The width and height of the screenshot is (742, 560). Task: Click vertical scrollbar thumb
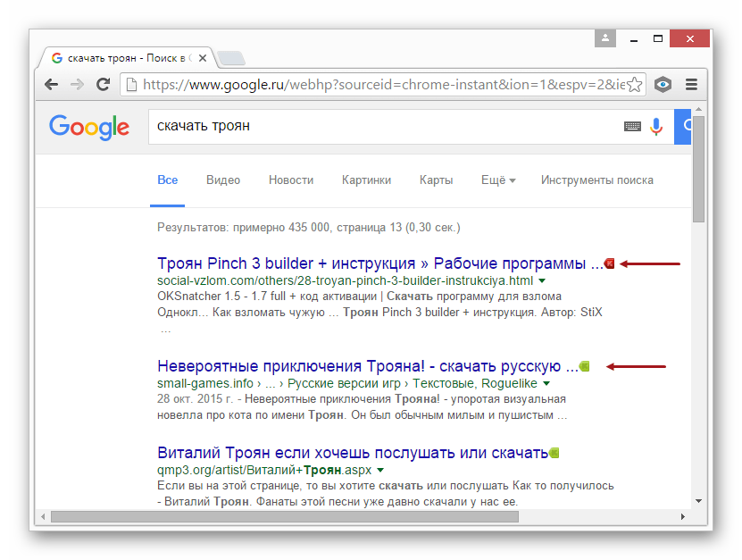[x=698, y=169]
